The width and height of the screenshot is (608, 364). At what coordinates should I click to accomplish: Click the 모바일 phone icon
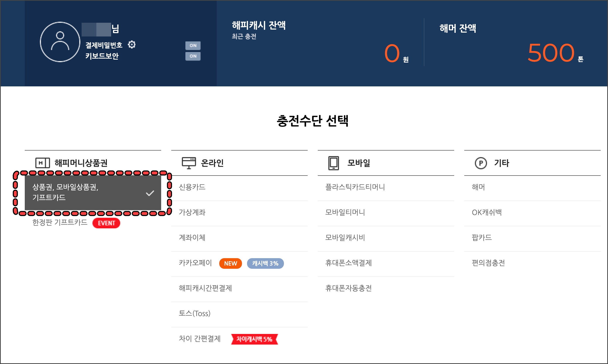pyautogui.click(x=333, y=163)
